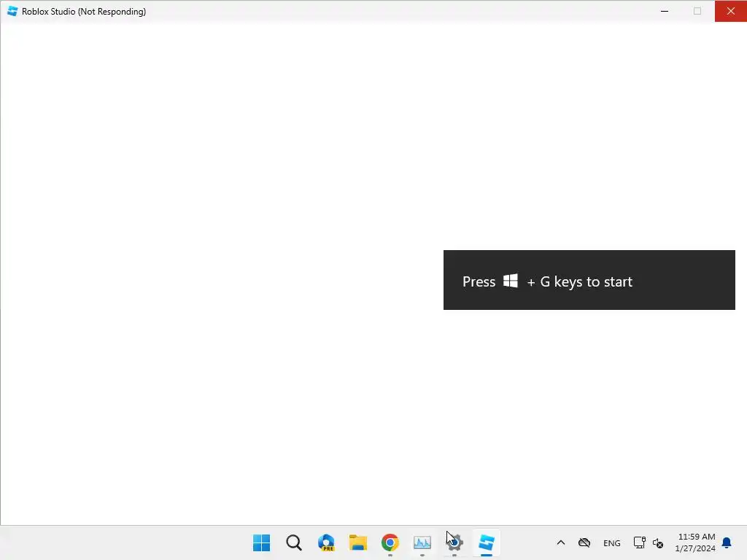Viewport: 747px width, 560px height.
Task: Switch to Google Chrome in taskbar
Action: click(x=390, y=542)
